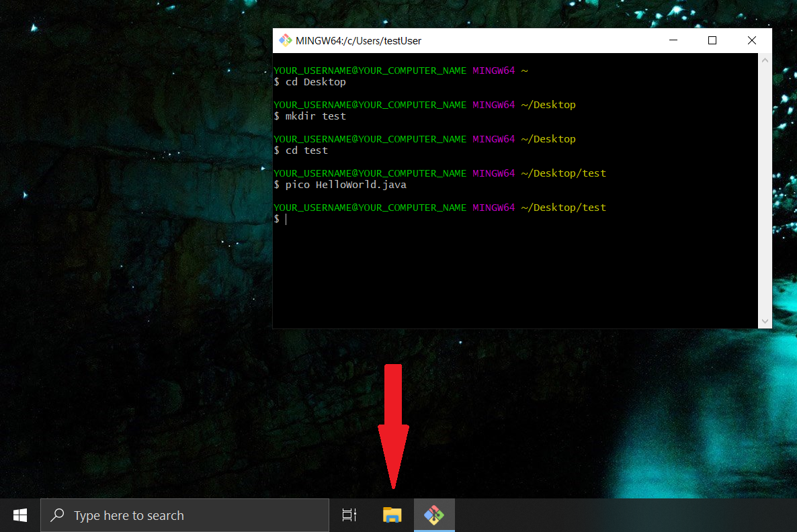
Task: Click the MINGW64:/c/Users/testUser title bar text
Action: 358,41
